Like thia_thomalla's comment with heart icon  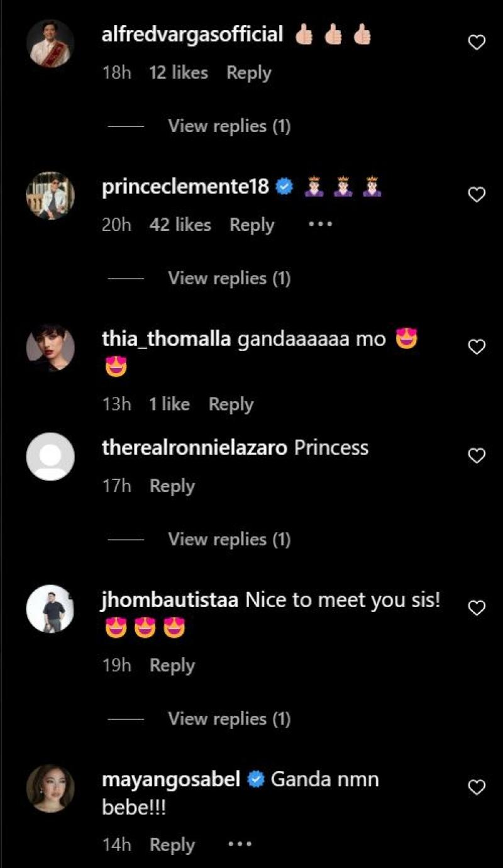pyautogui.click(x=477, y=347)
